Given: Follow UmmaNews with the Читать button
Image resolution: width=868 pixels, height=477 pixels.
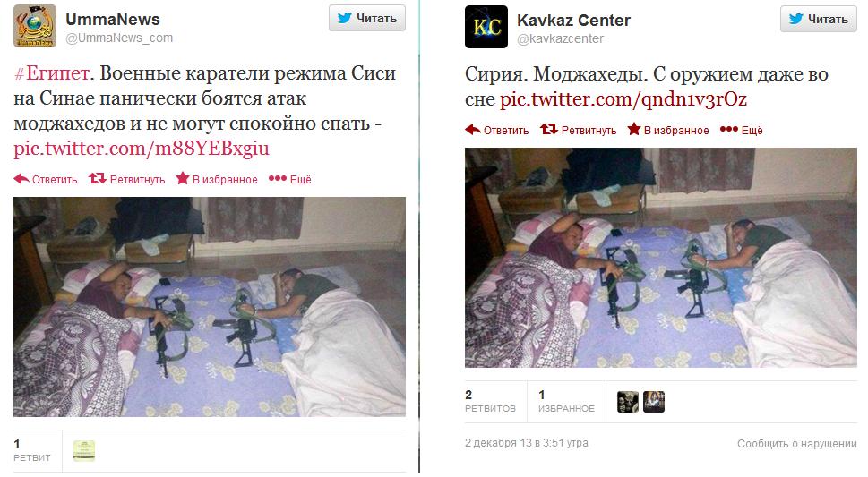Looking at the screenshot, I should pos(367,18).
